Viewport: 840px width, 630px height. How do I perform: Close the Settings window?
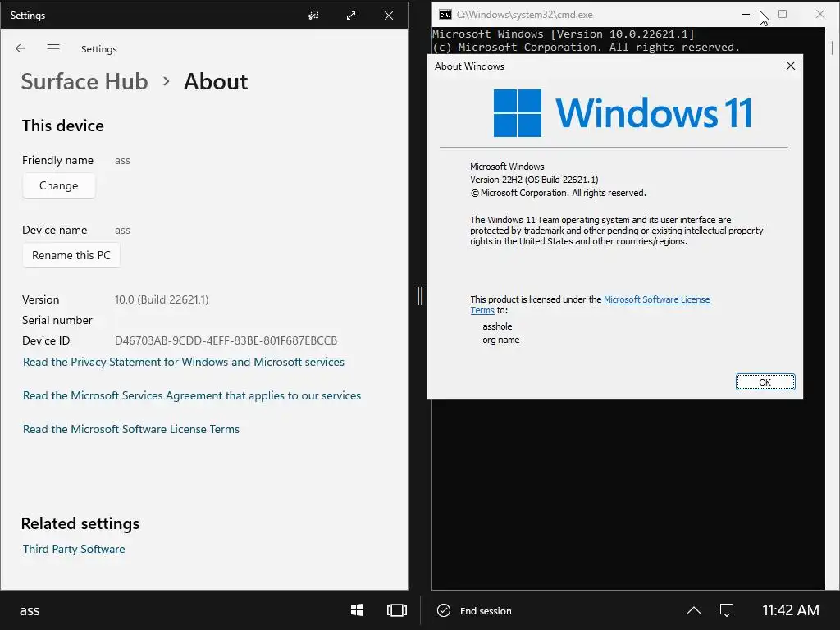tap(389, 16)
